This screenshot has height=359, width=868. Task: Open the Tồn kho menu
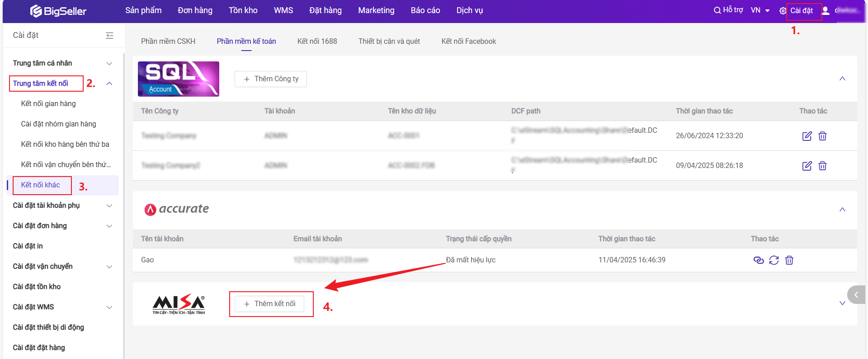click(243, 10)
